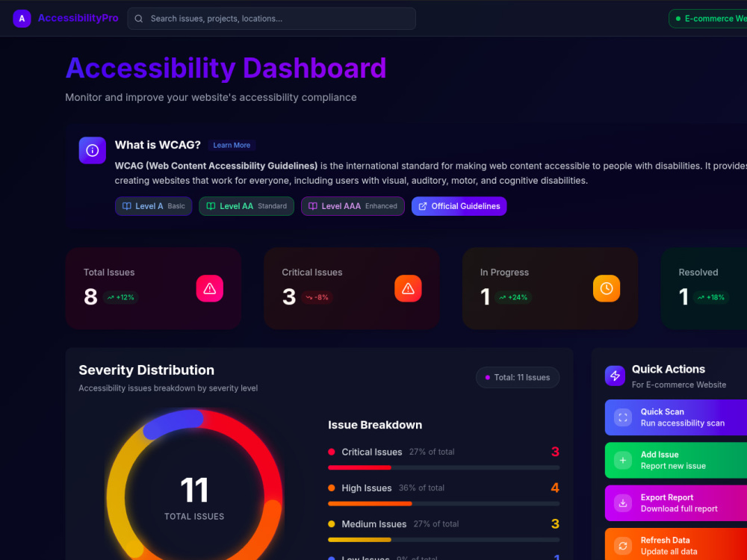Click the book icon on Level AA
The image size is (747, 560).
211,206
